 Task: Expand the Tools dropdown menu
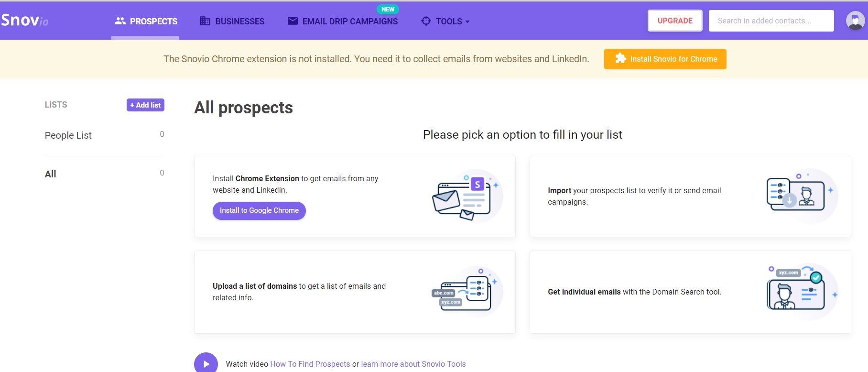445,21
